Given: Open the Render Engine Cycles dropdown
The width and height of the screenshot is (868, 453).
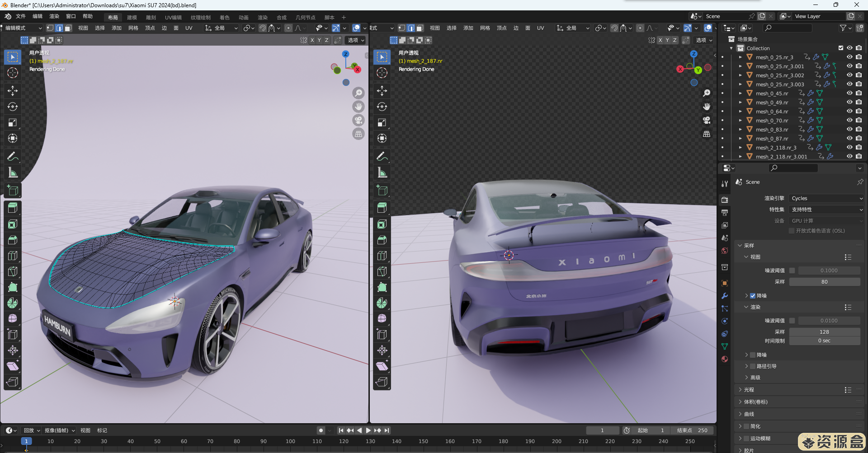Looking at the screenshot, I should click(x=827, y=198).
